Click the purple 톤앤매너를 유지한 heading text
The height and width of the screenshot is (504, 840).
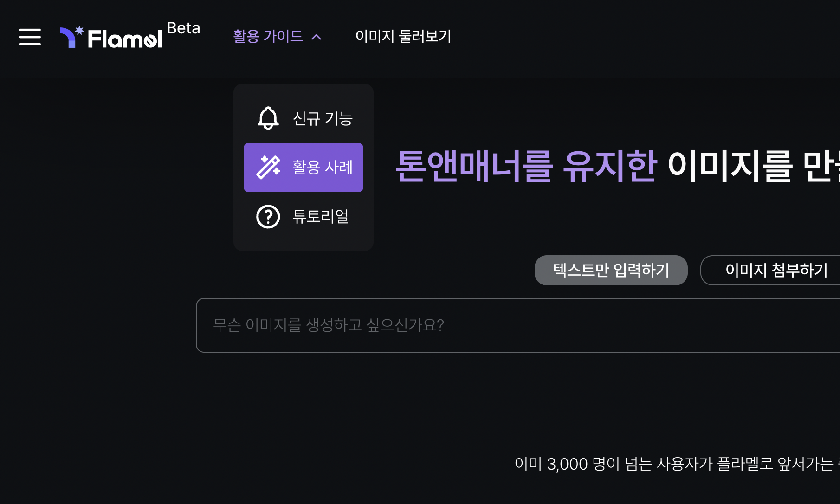coord(526,166)
